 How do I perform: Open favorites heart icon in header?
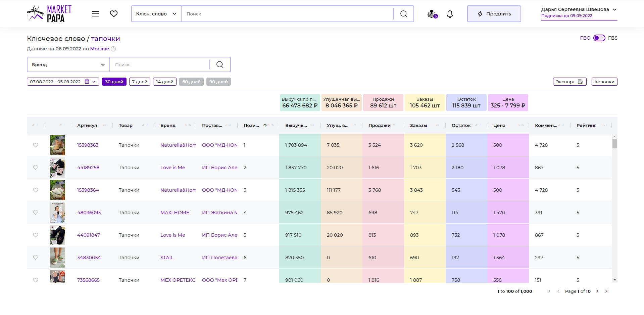pyautogui.click(x=114, y=14)
